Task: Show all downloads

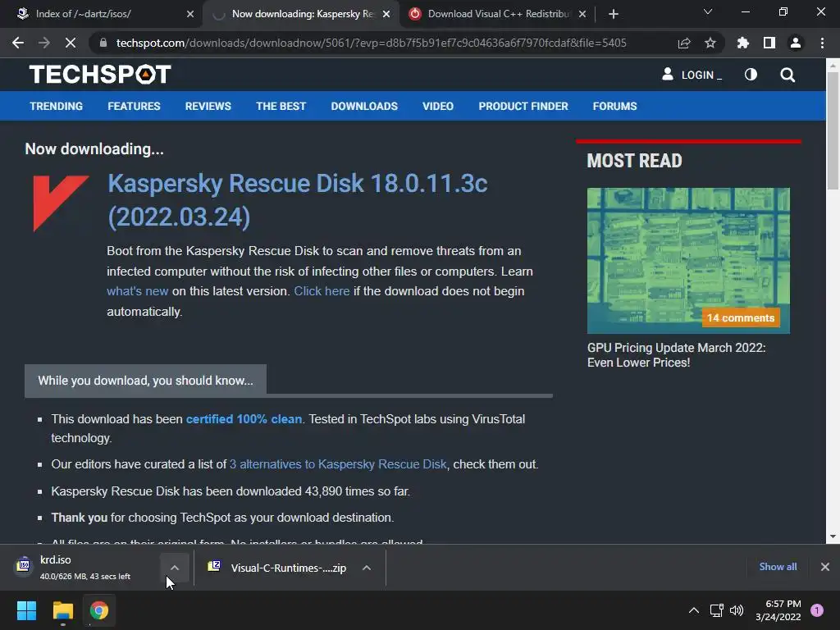Action: coord(778,567)
